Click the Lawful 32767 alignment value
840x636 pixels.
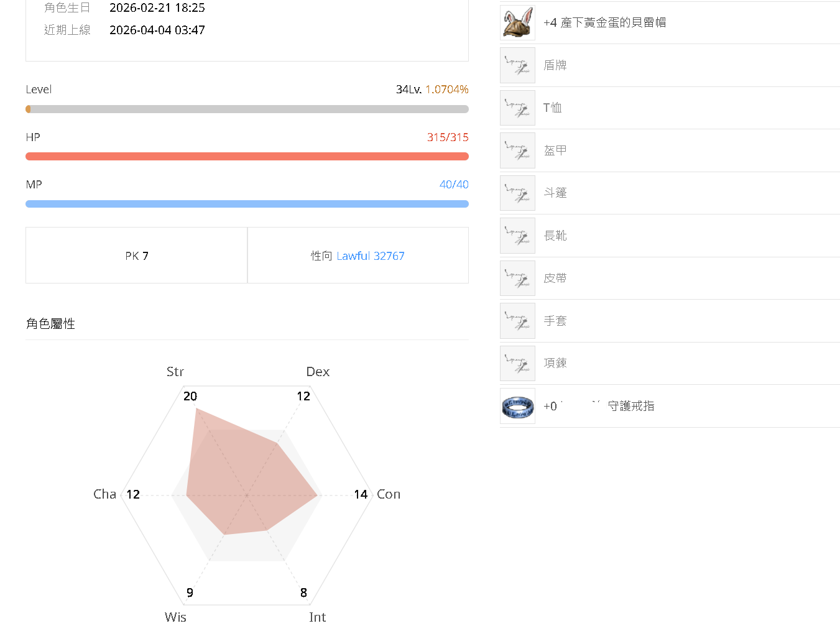coord(370,256)
